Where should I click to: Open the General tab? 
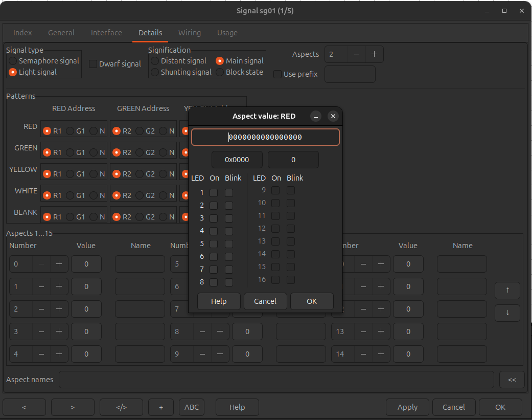point(61,33)
